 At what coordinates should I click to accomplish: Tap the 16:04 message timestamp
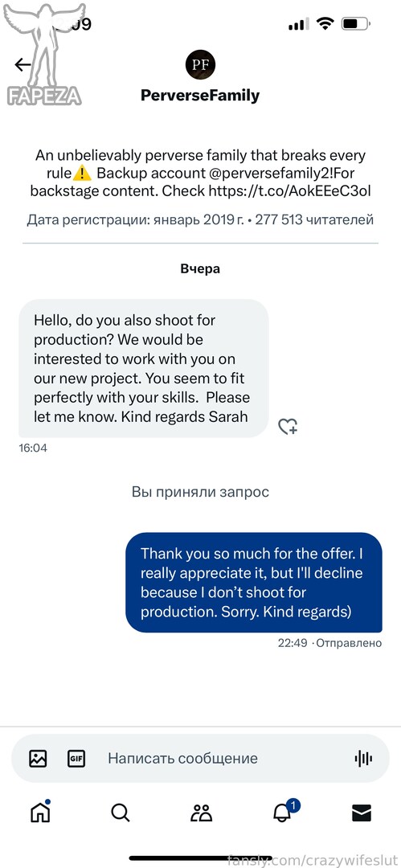click(x=33, y=448)
